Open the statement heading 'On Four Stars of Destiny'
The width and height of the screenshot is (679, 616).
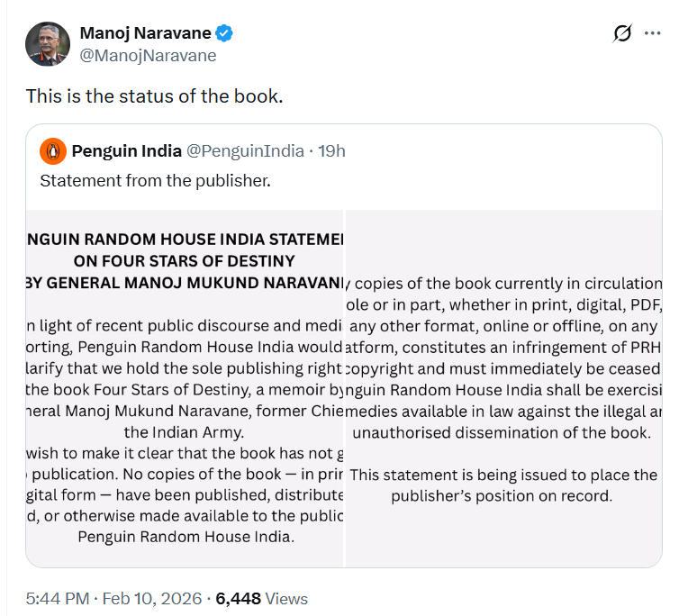(185, 261)
